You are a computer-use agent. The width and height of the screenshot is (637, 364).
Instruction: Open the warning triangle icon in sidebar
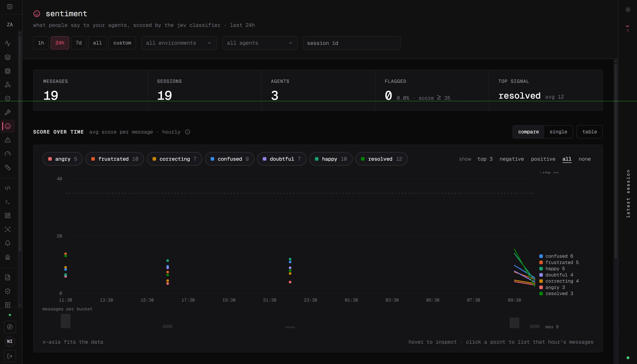point(8,140)
